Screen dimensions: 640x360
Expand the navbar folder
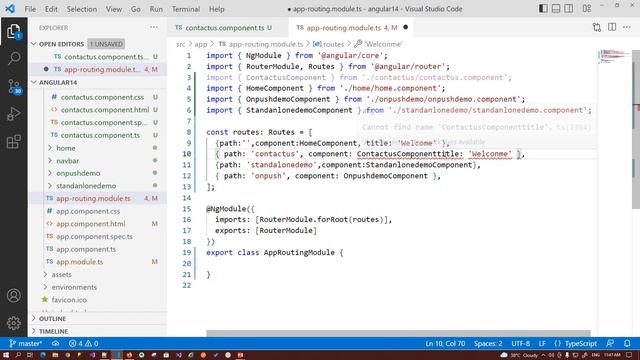(x=67, y=160)
